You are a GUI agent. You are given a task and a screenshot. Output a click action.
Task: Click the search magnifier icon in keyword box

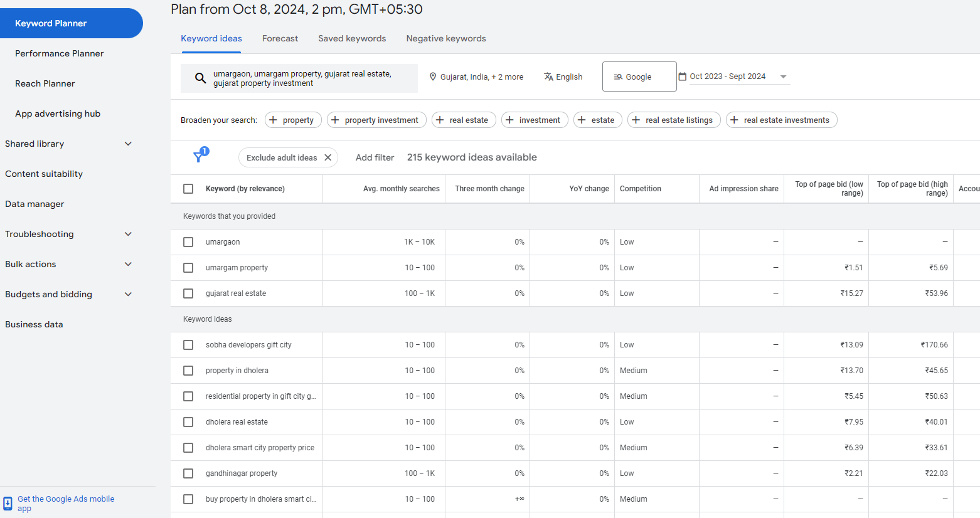tap(200, 78)
